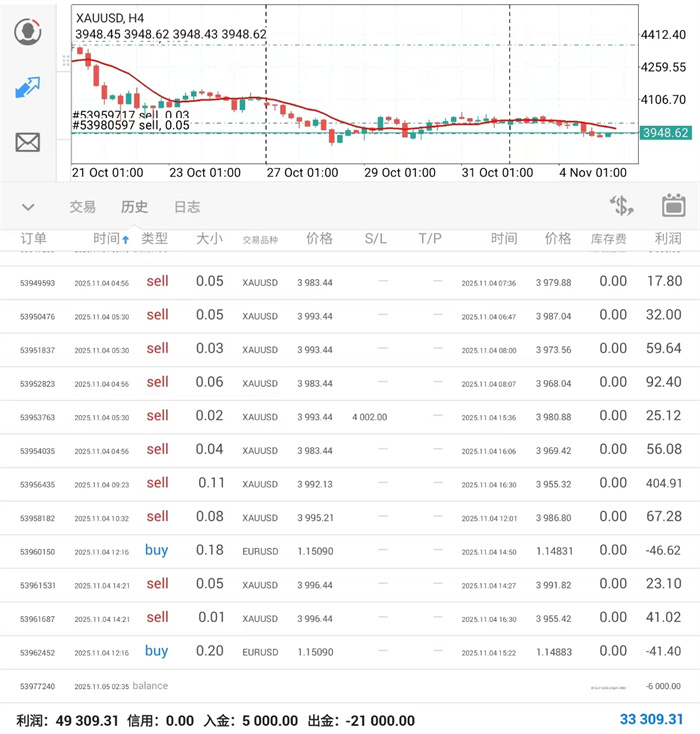This screenshot has width=700, height=734.
Task: Click the current price label 3948.62
Action: pyautogui.click(x=665, y=133)
